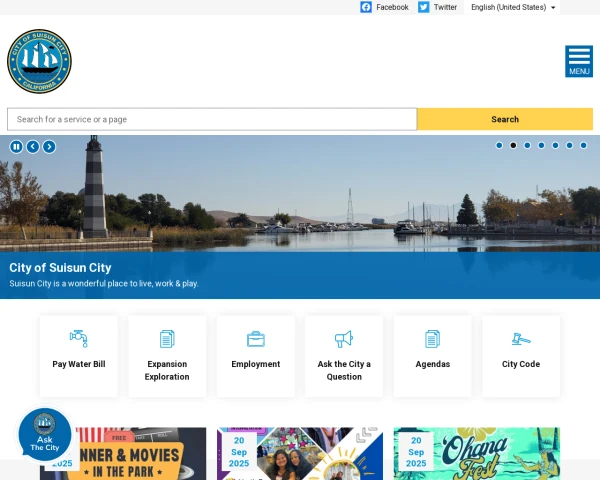Viewport: 600px width, 480px height.
Task: Open the Pay Water Bill tile
Action: (x=79, y=355)
